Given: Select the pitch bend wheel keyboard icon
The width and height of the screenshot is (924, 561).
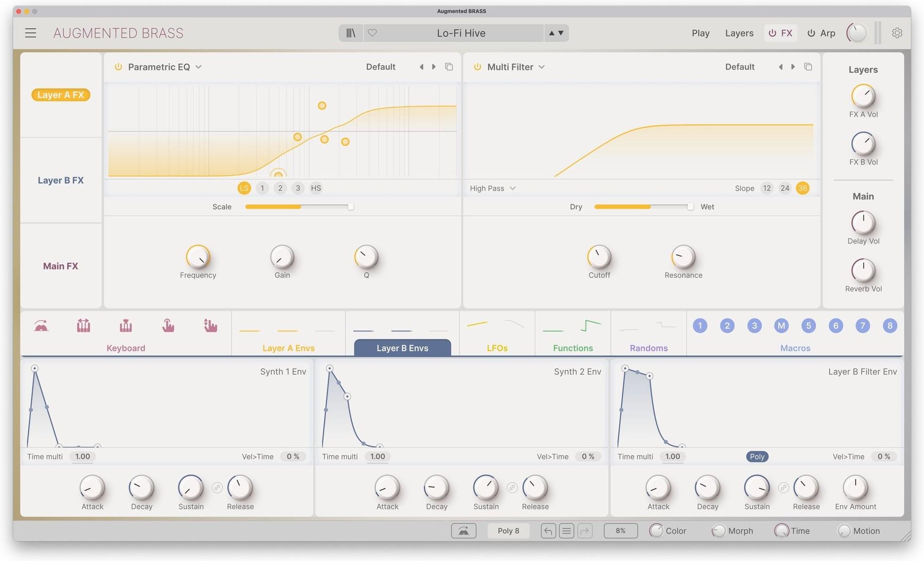Looking at the screenshot, I should click(x=41, y=326).
